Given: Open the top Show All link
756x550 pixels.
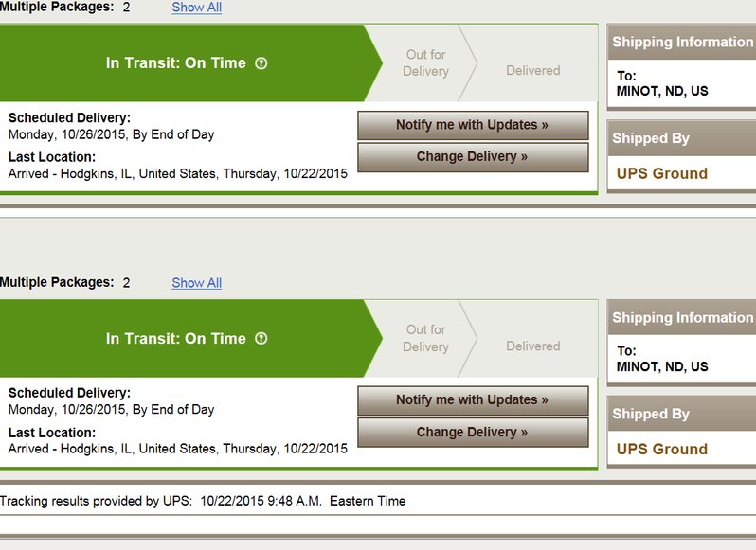Looking at the screenshot, I should click(x=197, y=8).
